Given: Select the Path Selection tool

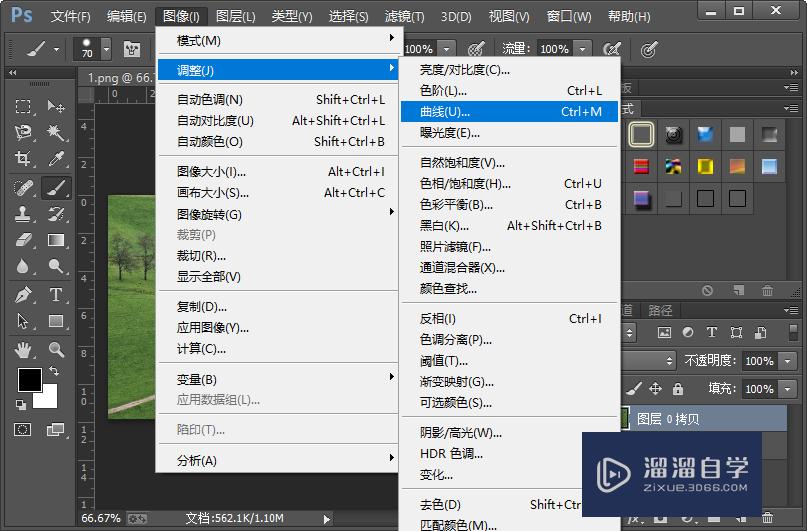Looking at the screenshot, I should [23, 321].
